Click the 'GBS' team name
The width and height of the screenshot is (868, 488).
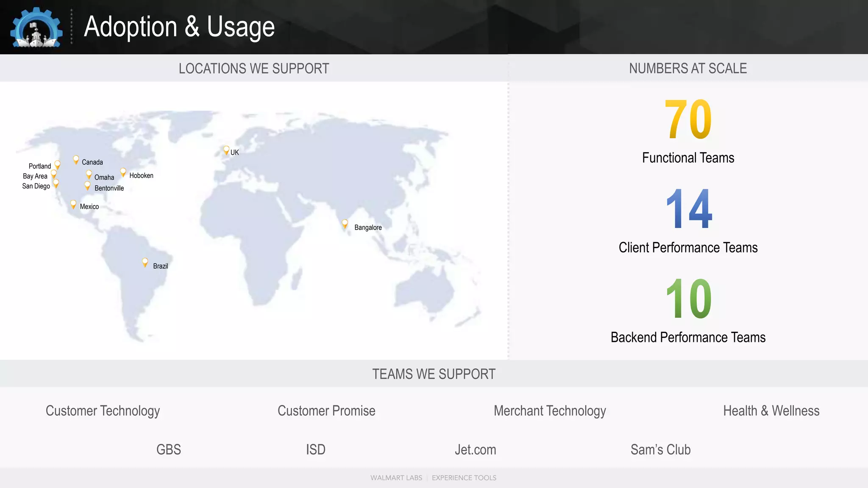pyautogui.click(x=169, y=449)
